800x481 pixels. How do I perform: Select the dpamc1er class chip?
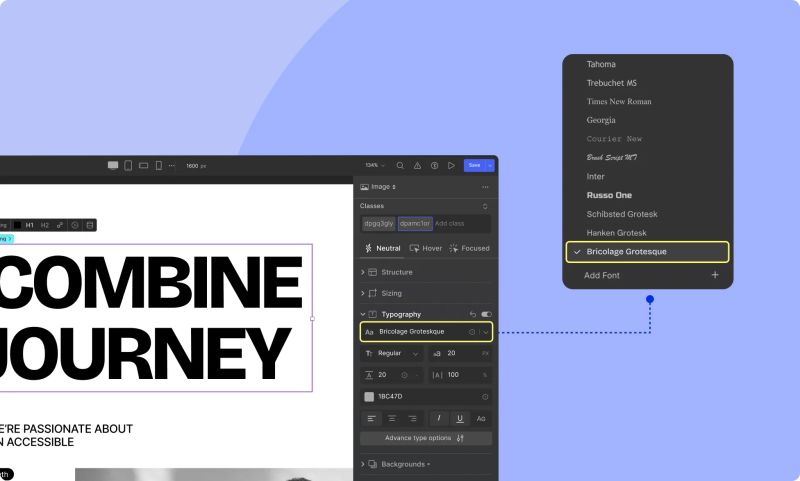click(415, 223)
